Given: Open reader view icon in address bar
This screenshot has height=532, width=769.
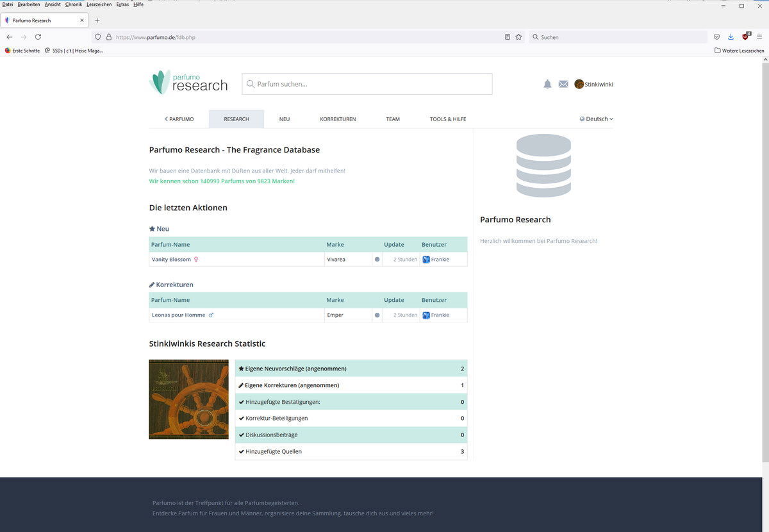Looking at the screenshot, I should tap(508, 37).
